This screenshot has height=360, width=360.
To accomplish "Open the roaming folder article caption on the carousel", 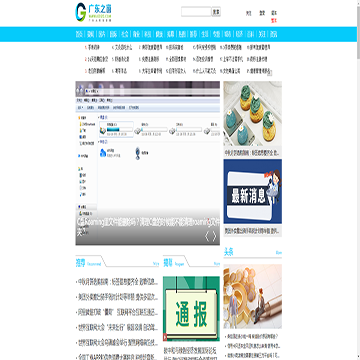I will [147, 227].
